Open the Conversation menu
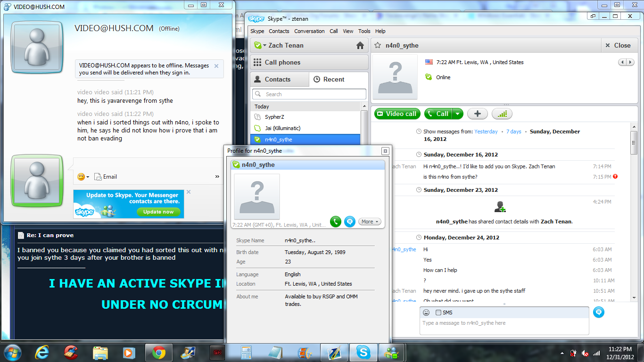The width and height of the screenshot is (644, 362). click(309, 31)
